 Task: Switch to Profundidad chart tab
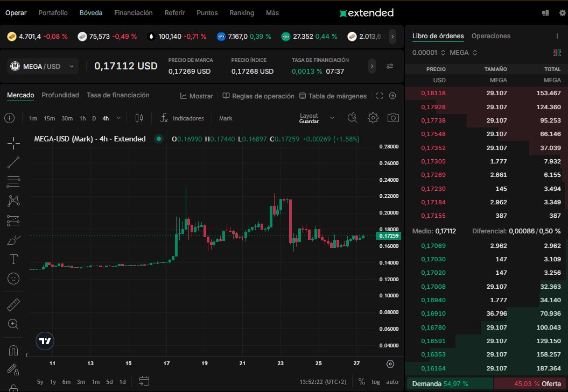60,95
